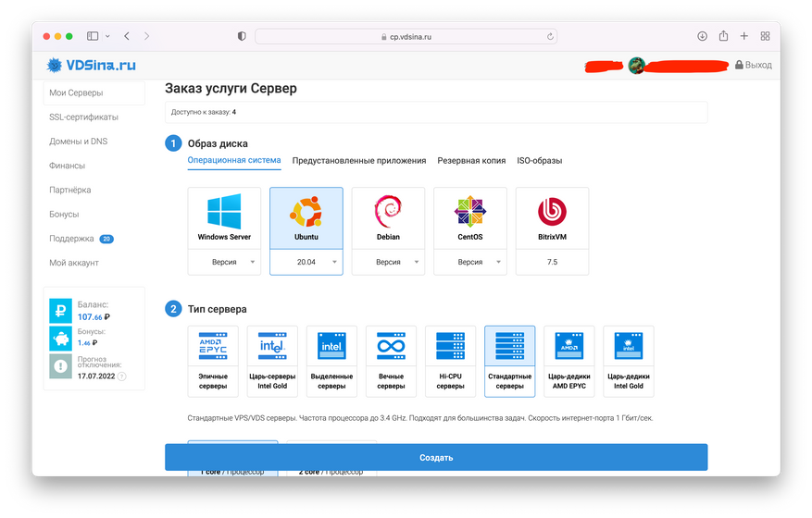Viewport: 812px width, 518px height.
Task: Click the Доступно к заказу: 4 text
Action: tap(204, 112)
